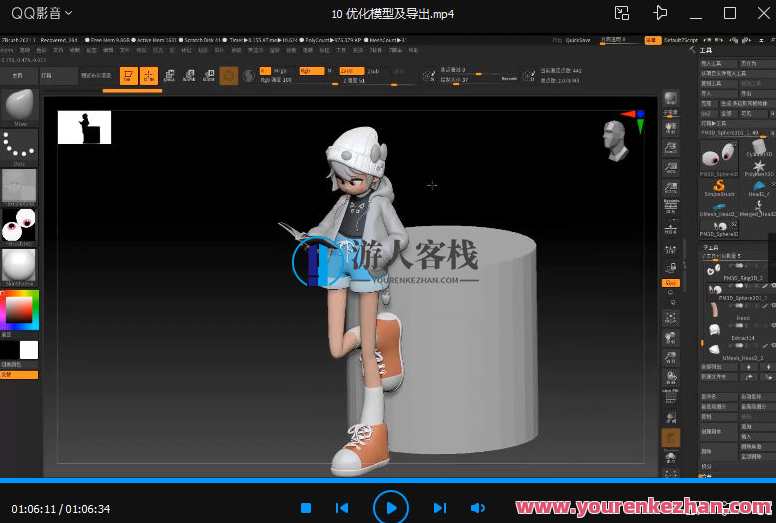Activate the Rotate gizmo button in toolbar
This screenshot has width=776, height=523.
click(x=209, y=75)
